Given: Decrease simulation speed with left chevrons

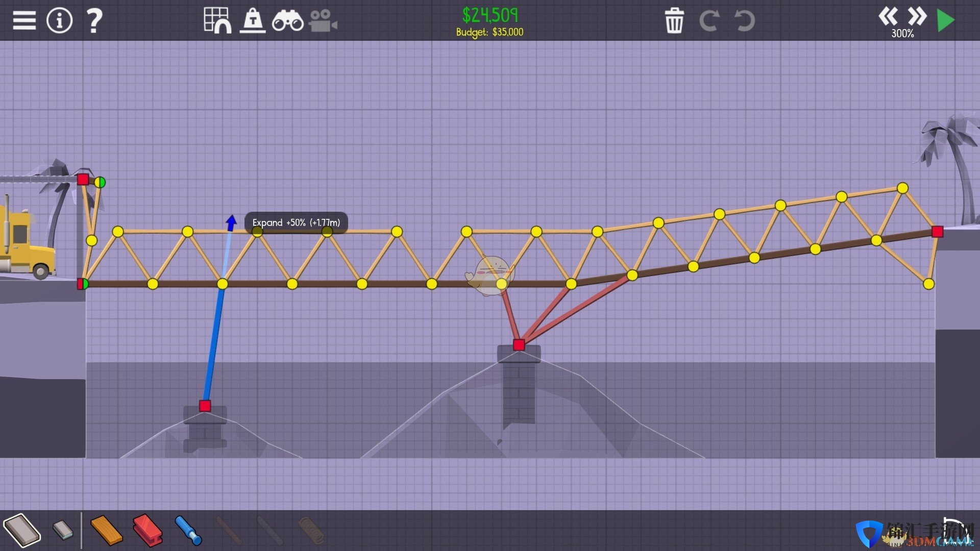Looking at the screenshot, I should click(888, 16).
